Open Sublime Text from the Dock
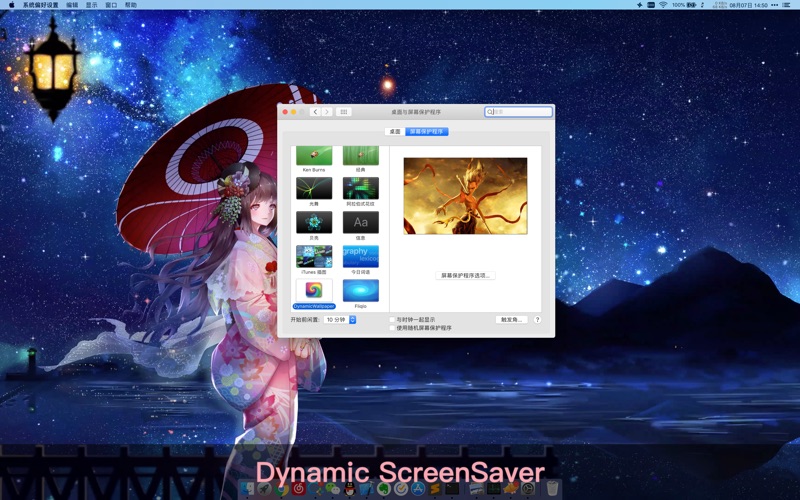The width and height of the screenshot is (800, 500). pyautogui.click(x=435, y=489)
